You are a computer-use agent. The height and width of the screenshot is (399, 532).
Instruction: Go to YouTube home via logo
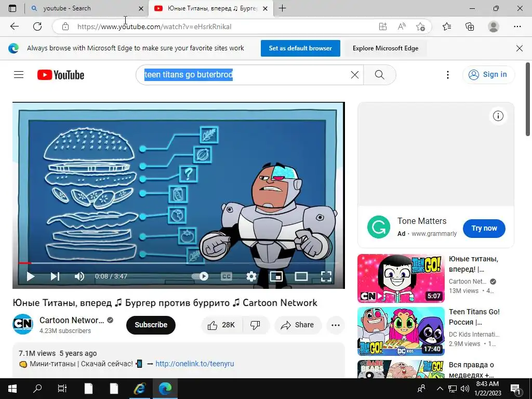tap(61, 75)
